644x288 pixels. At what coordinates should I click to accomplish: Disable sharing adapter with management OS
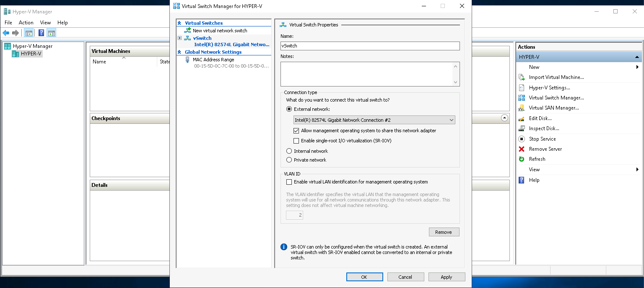[x=296, y=131]
